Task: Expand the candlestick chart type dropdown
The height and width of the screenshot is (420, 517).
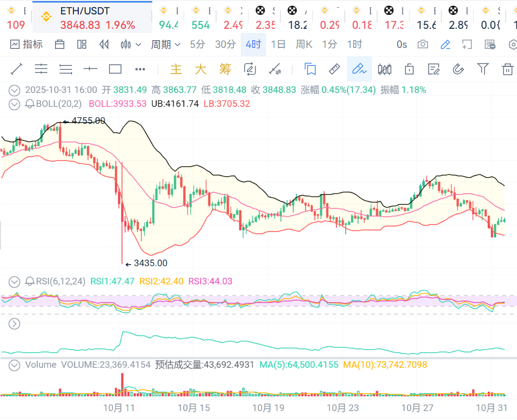Action: click(131, 45)
